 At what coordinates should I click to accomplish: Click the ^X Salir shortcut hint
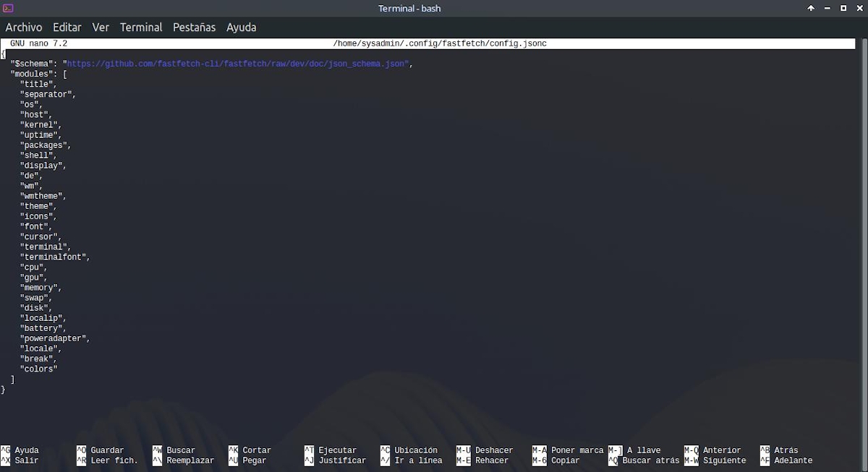20,460
